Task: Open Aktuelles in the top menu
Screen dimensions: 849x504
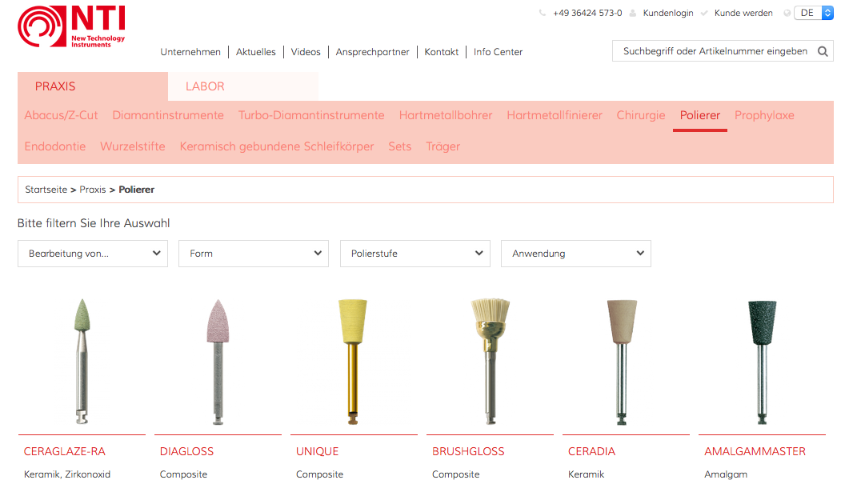Action: click(255, 52)
